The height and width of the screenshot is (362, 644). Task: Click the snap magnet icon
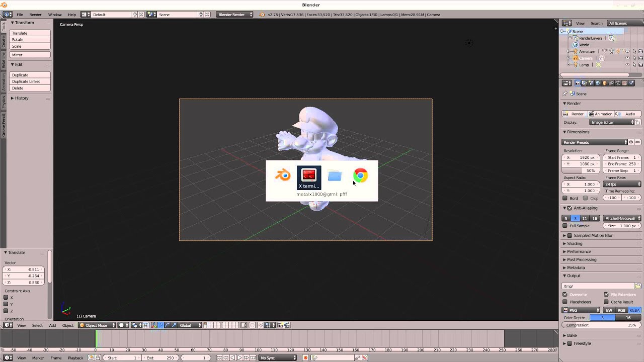261,325
